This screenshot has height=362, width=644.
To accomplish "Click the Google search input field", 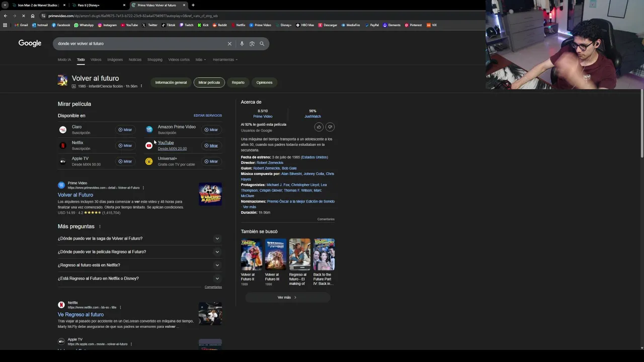I will [141, 44].
